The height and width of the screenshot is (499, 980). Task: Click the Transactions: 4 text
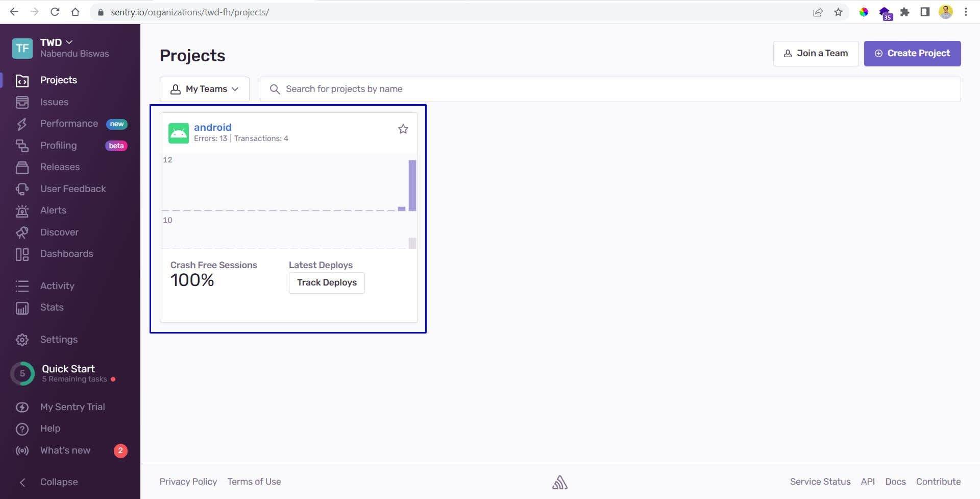(x=261, y=138)
